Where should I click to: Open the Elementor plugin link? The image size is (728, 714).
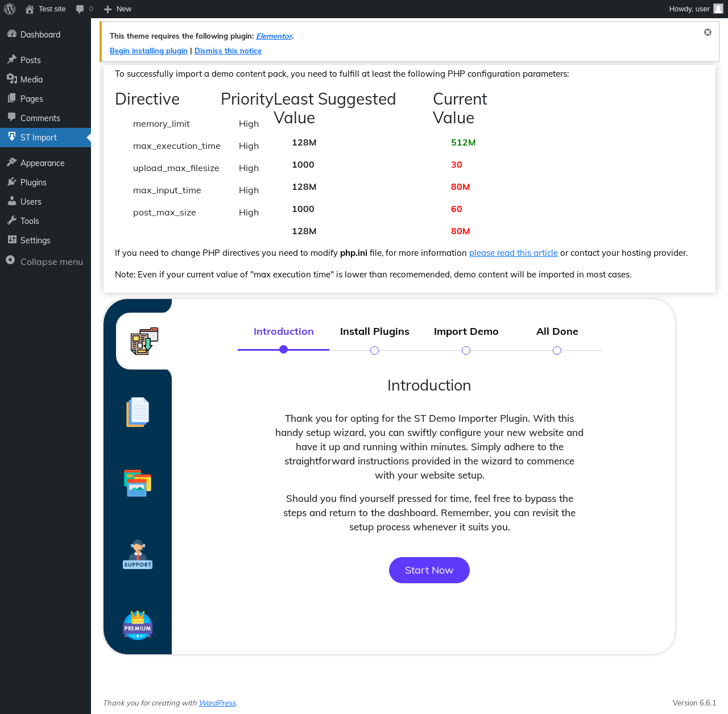point(274,36)
